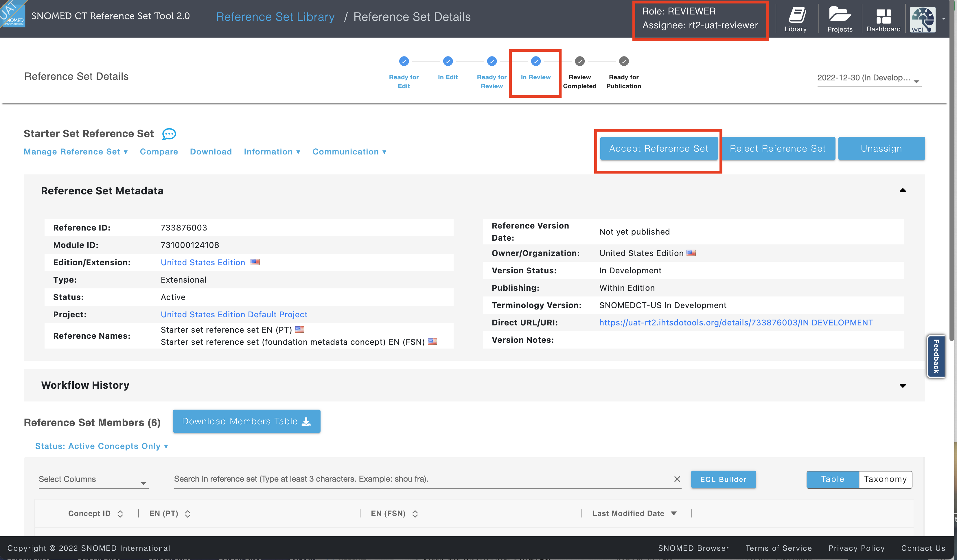The width and height of the screenshot is (957, 560).
Task: Click the Unassign button
Action: [881, 148]
